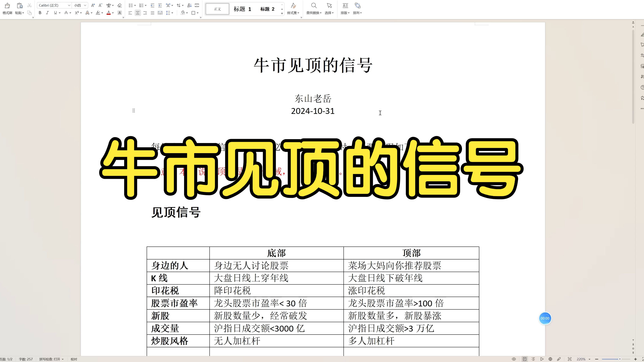Expand the bullet list dropdown arrow

pos(135,5)
